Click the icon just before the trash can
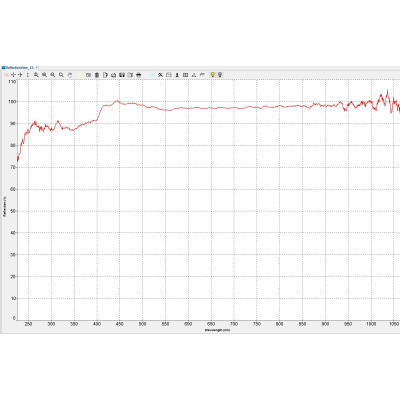Image resolution: width=400 pixels, height=400 pixels. [88, 75]
